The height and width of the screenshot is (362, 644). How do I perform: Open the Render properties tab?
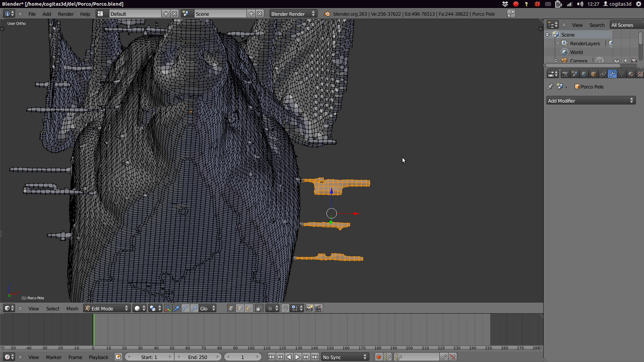point(566,74)
